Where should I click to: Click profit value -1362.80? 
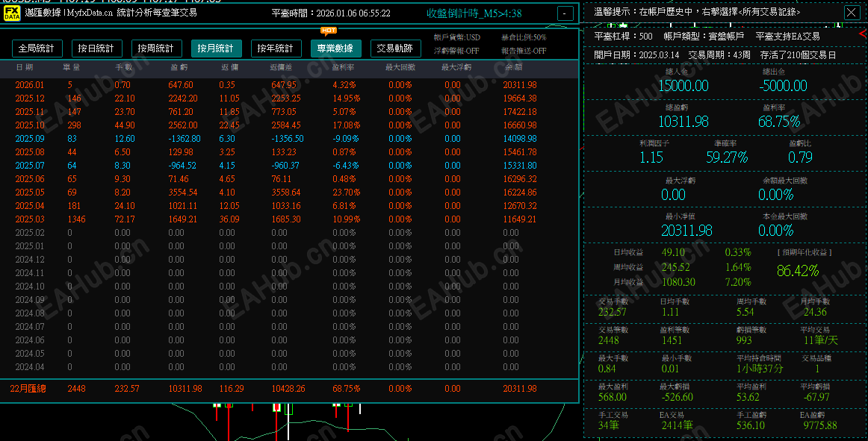(x=185, y=139)
